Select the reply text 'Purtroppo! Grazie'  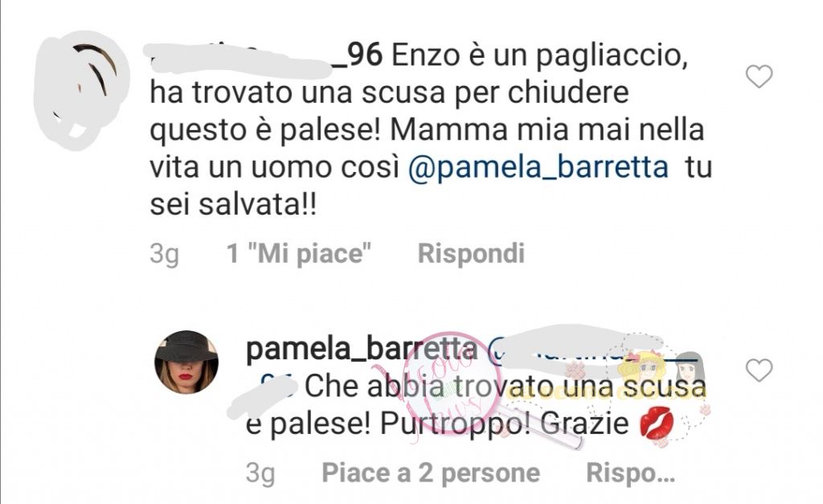(x=504, y=424)
